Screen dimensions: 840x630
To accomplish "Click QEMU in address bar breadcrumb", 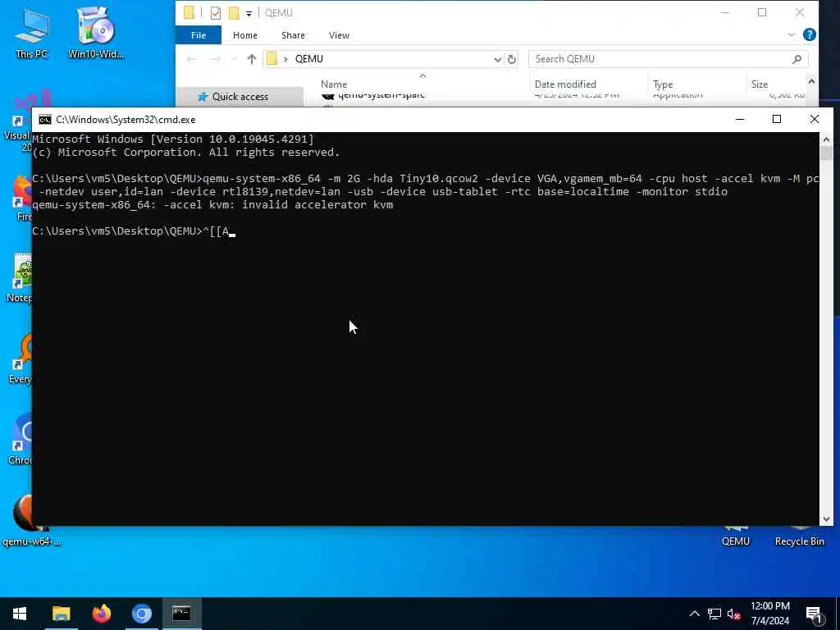I will tap(309, 59).
